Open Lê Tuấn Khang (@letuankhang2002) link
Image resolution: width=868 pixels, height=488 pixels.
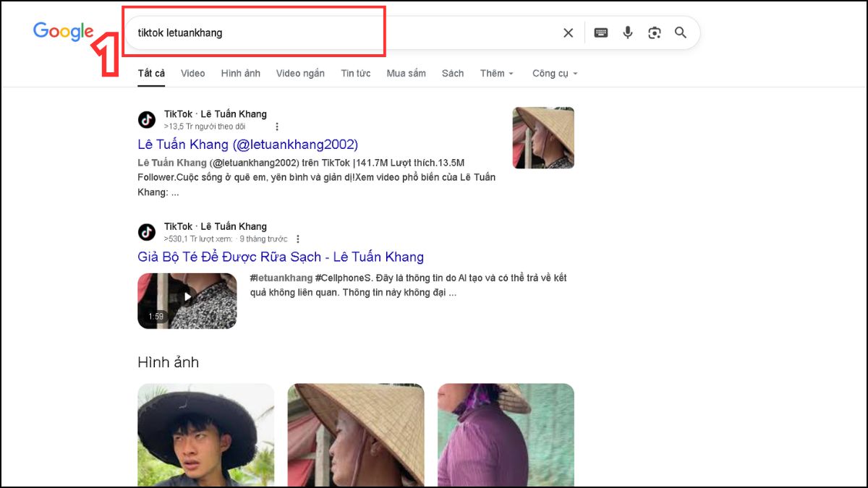click(x=248, y=144)
